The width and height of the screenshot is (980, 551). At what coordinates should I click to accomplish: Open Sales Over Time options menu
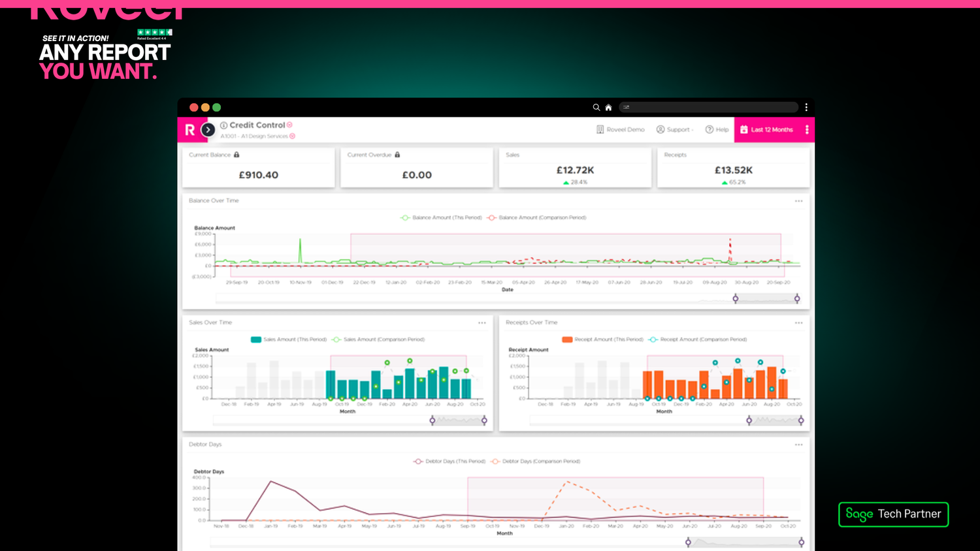tap(482, 323)
